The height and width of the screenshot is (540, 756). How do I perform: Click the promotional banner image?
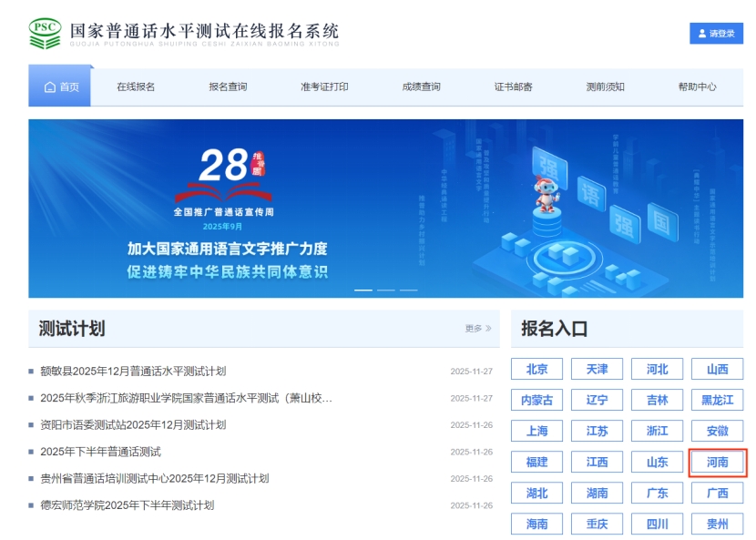click(385, 208)
